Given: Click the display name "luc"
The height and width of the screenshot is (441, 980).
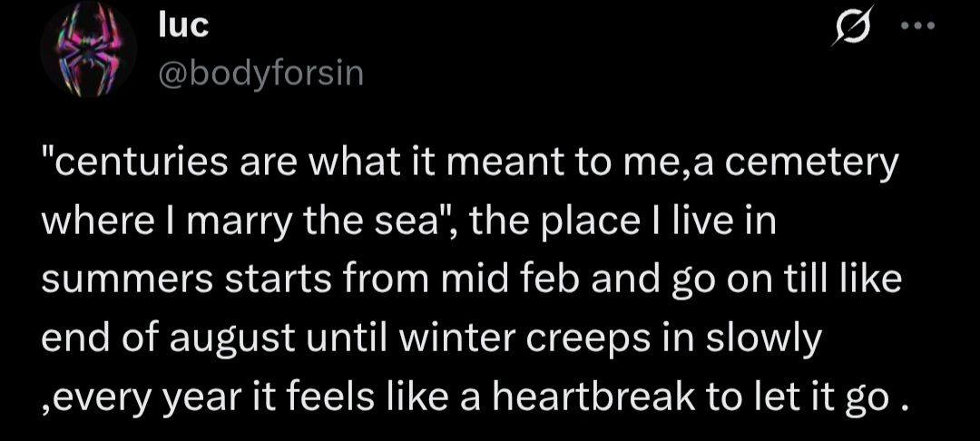Looking at the screenshot, I should coord(183,26).
